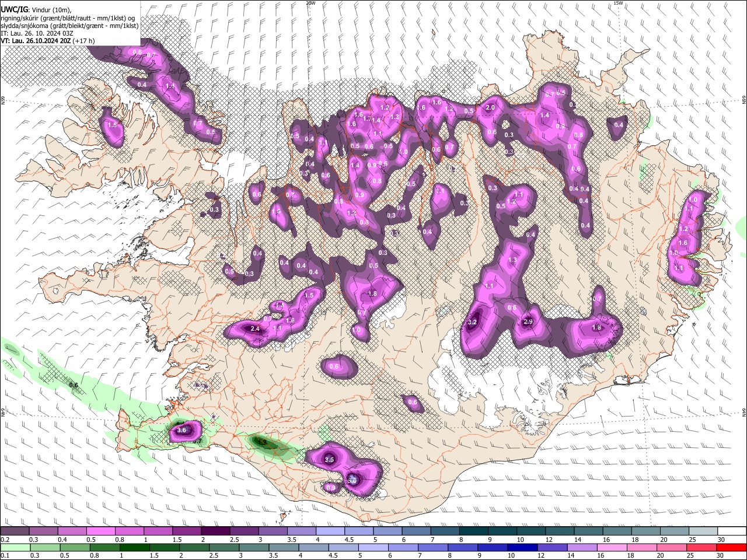The image size is (747, 560).
Task: Click the 'slydda/snjókoma' legend description line
Action: (69, 26)
